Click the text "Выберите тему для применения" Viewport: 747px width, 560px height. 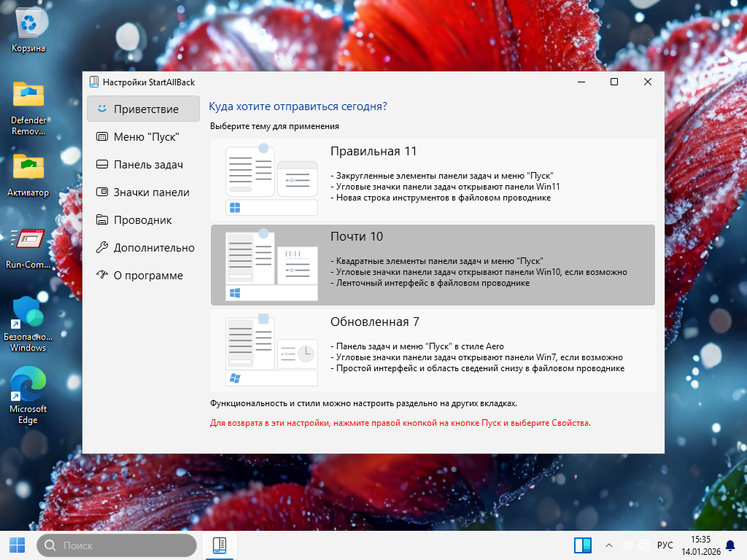click(274, 126)
